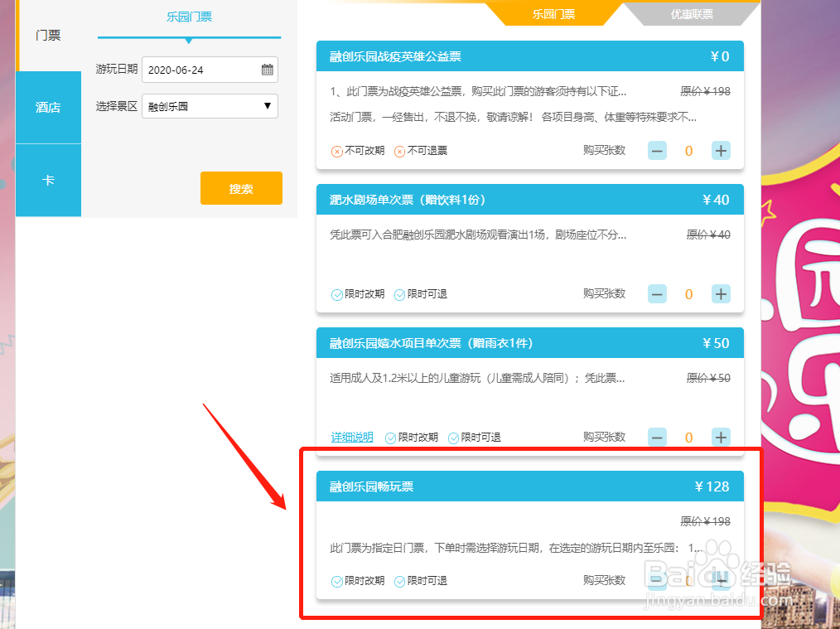This screenshot has width=840, height=629.
Task: Click the 融创乐园畅玩票 title
Action: pyautogui.click(x=371, y=486)
